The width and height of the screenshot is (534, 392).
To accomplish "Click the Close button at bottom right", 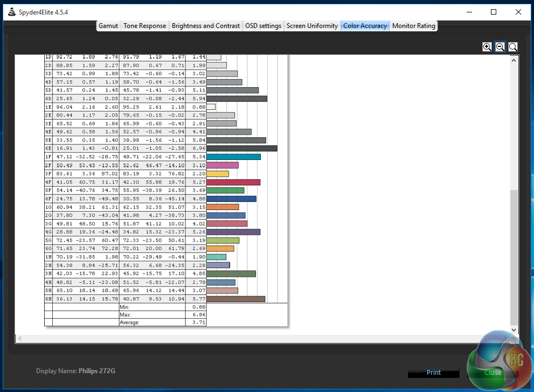I will pos(493,372).
